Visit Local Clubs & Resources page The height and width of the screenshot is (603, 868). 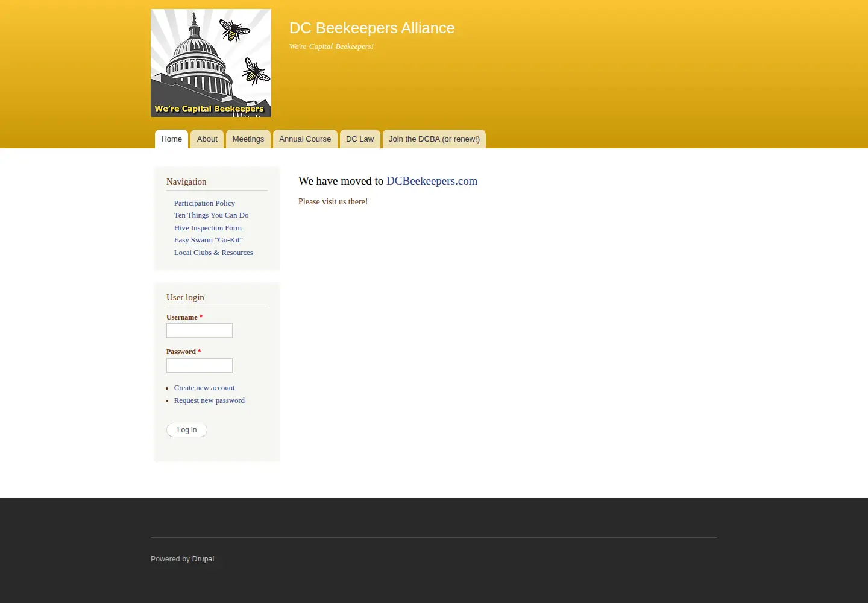pyautogui.click(x=213, y=253)
